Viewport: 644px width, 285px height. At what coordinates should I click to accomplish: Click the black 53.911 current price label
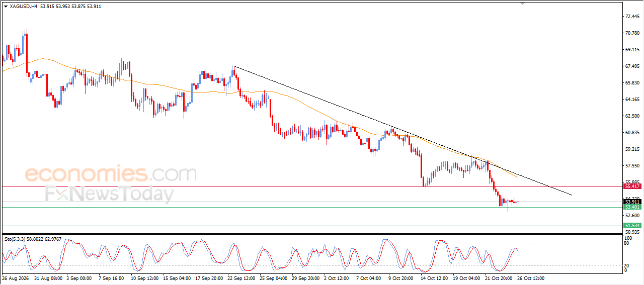[x=632, y=202]
